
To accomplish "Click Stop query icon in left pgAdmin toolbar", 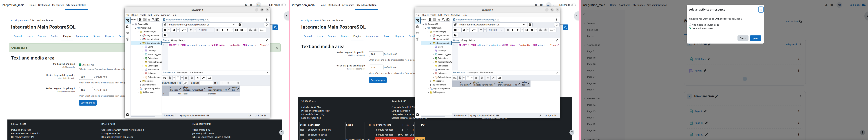I will (217, 30).
